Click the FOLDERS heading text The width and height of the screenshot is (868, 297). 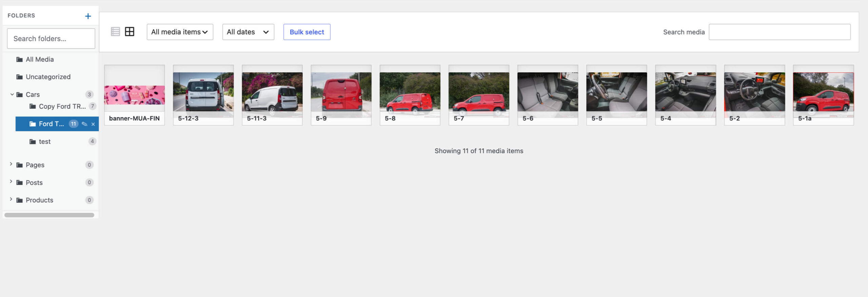point(21,16)
